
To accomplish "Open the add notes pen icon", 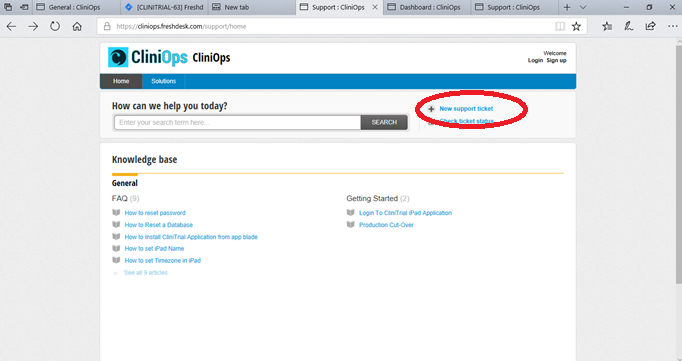I will (629, 27).
